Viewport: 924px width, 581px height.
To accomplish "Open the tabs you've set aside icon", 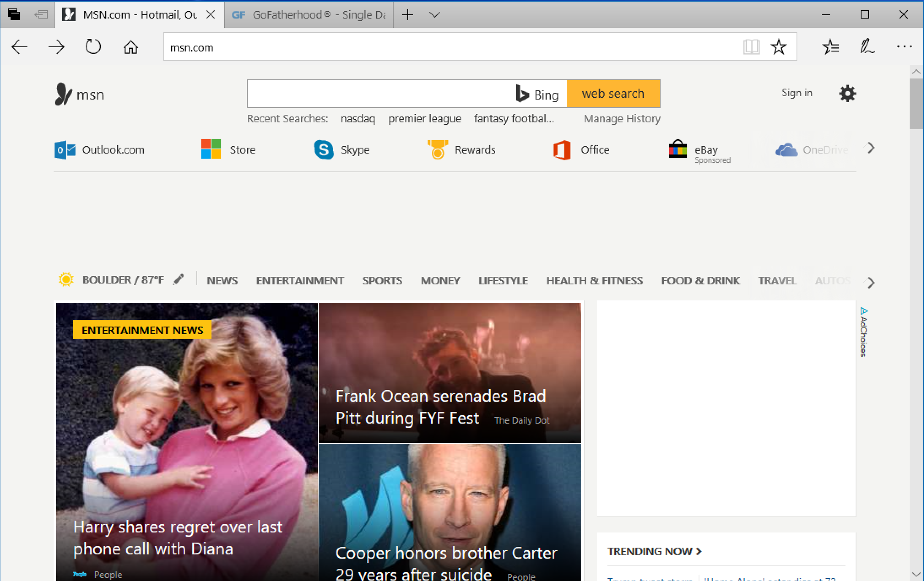I will point(14,14).
